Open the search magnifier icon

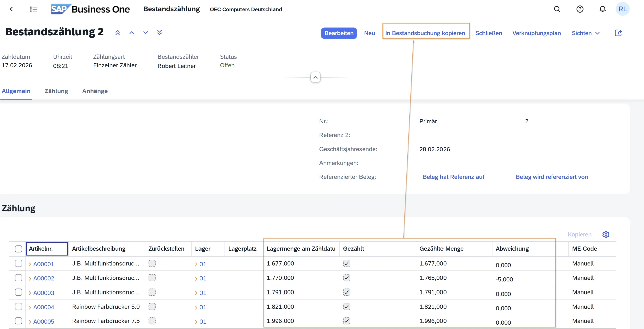557,9
